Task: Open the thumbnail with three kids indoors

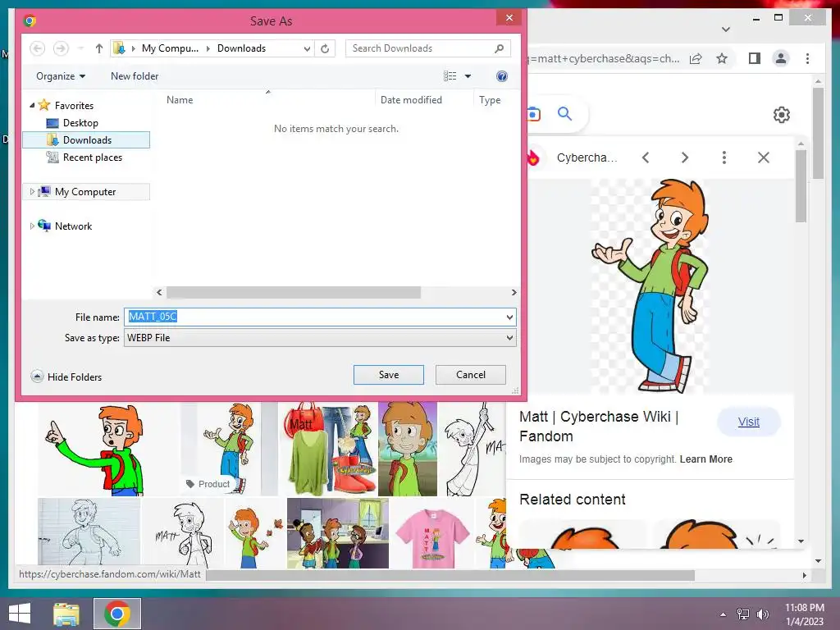Action: [337, 533]
